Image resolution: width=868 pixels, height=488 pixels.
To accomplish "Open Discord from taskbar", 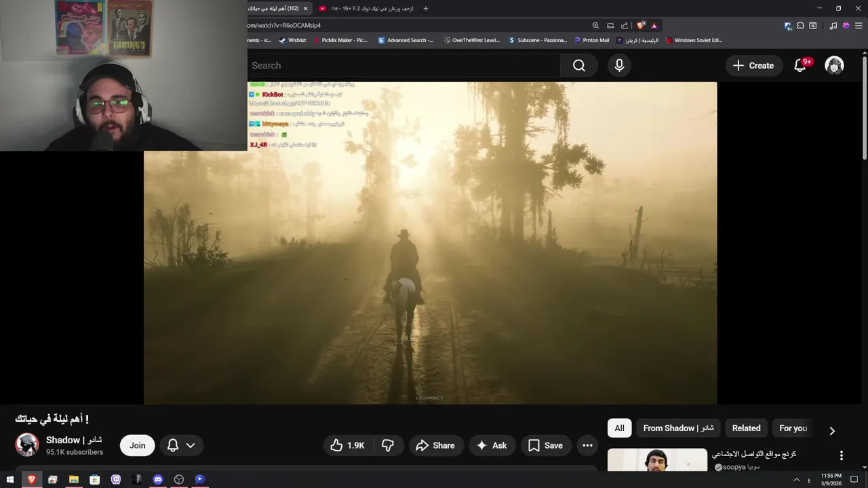I will coord(158,479).
